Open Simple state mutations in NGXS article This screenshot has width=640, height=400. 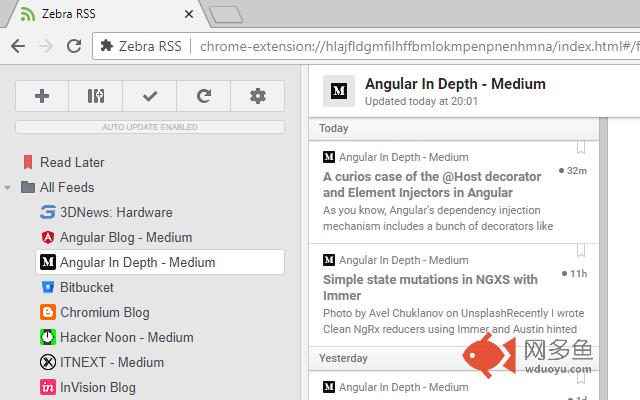pyautogui.click(x=430, y=287)
